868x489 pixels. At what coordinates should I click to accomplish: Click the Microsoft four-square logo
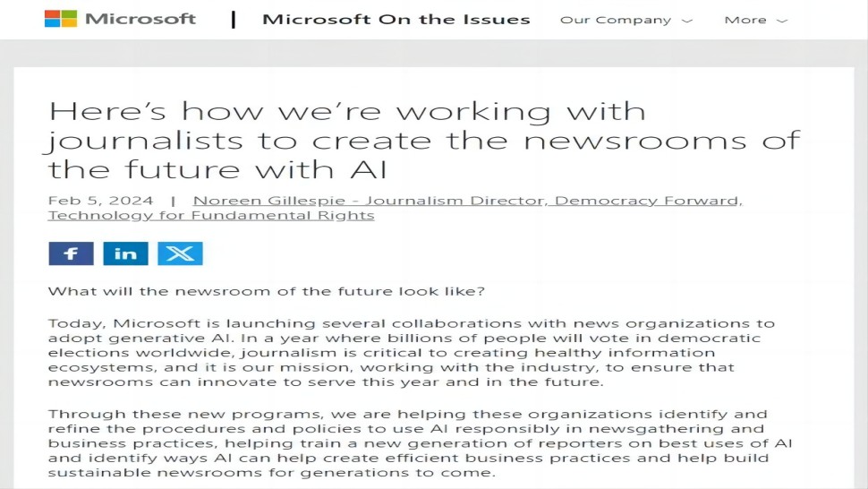tap(61, 19)
